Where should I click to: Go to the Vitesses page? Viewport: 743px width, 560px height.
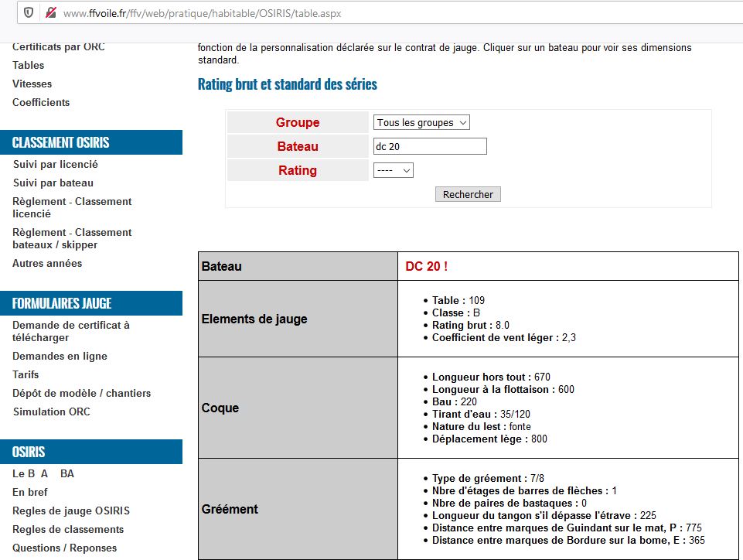click(32, 84)
